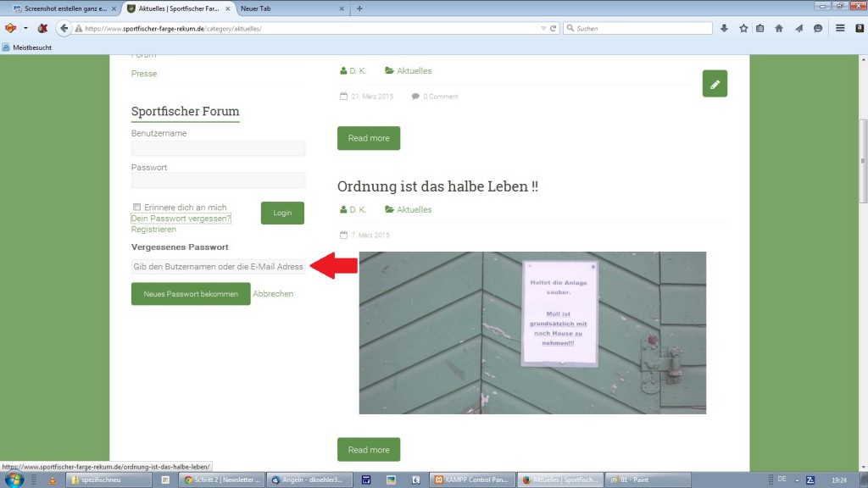
Task: Open 'Dein Passwort vergessen?' link
Action: point(181,219)
